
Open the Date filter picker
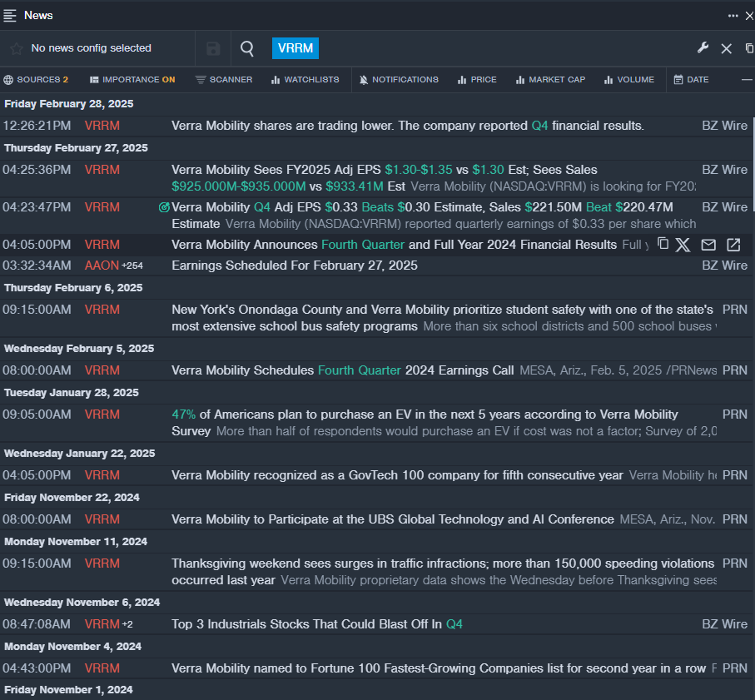point(691,80)
